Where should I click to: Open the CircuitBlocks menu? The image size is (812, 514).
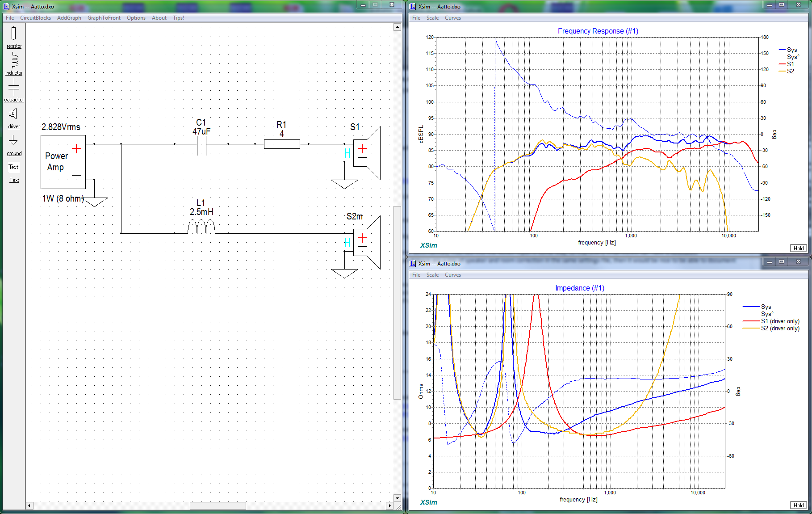click(35, 18)
